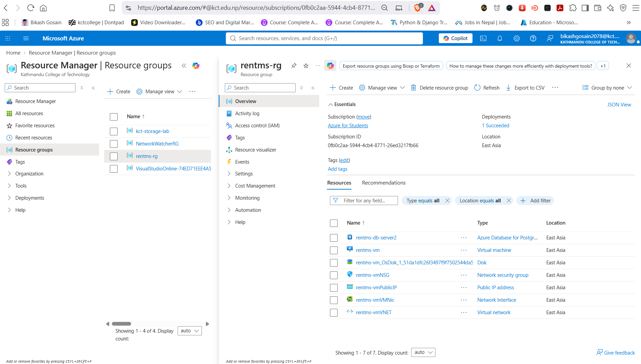Reload the browser page
Image resolution: width=641 pixels, height=364 pixels.
pos(31,8)
